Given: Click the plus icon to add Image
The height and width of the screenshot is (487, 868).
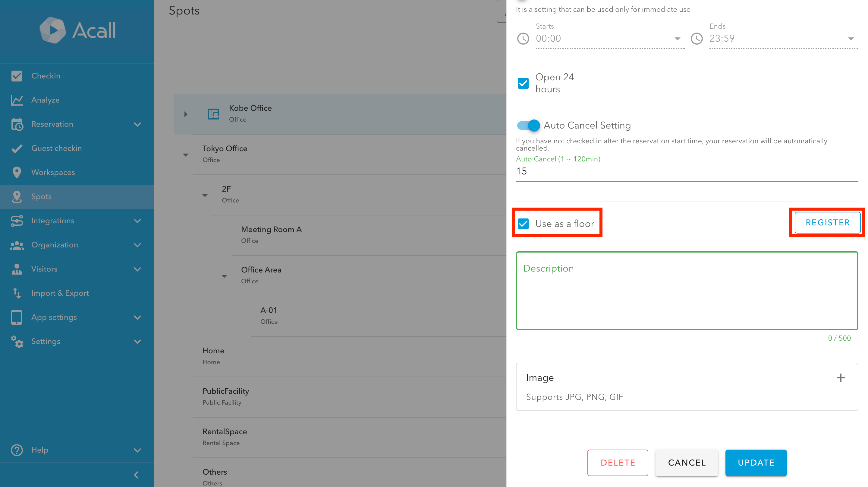Looking at the screenshot, I should coord(840,378).
